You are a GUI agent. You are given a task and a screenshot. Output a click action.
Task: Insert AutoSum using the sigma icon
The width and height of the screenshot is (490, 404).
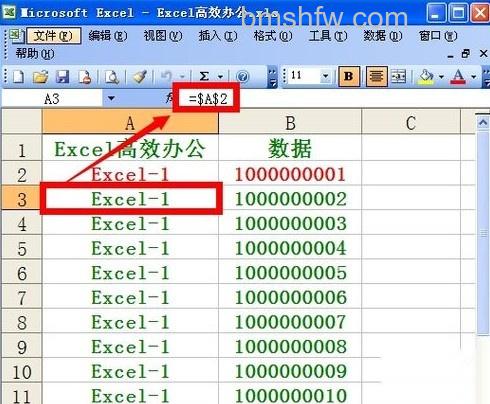204,77
